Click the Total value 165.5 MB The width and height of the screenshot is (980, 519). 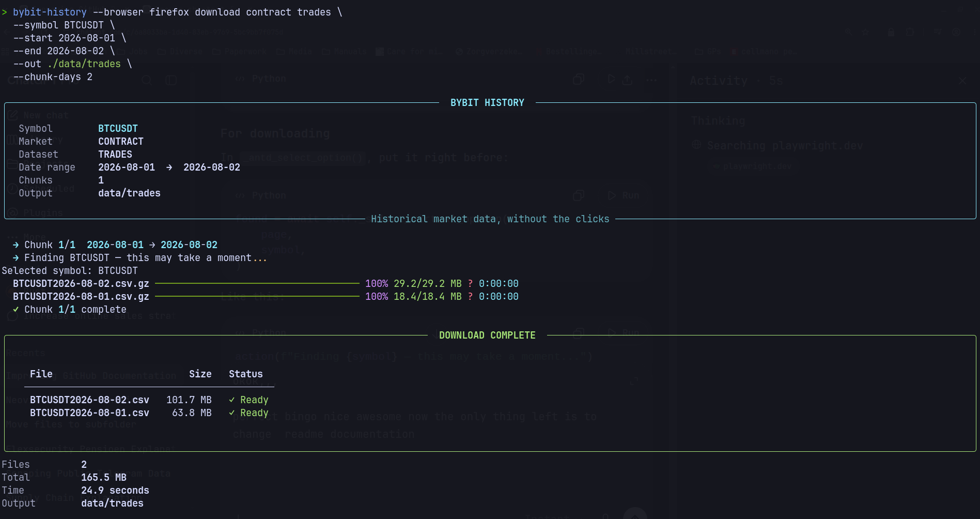coord(104,477)
